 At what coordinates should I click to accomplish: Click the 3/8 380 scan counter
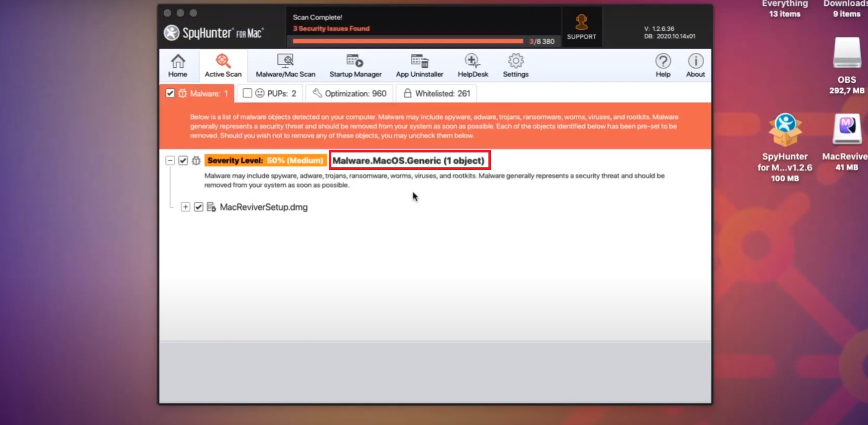pyautogui.click(x=542, y=42)
